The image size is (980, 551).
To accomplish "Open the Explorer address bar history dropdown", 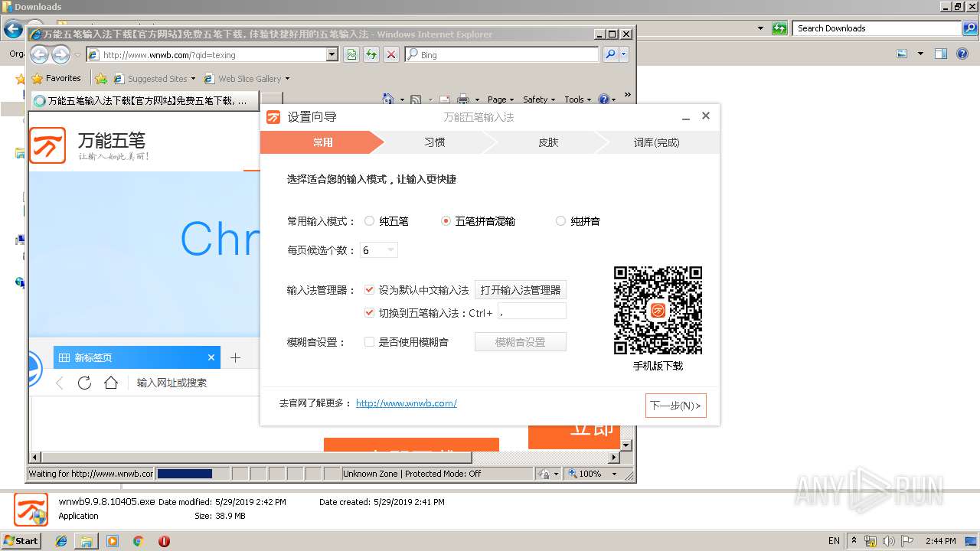I will pyautogui.click(x=760, y=28).
